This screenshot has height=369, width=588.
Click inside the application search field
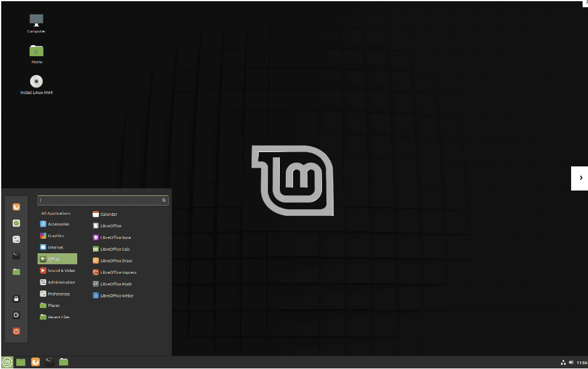100,200
